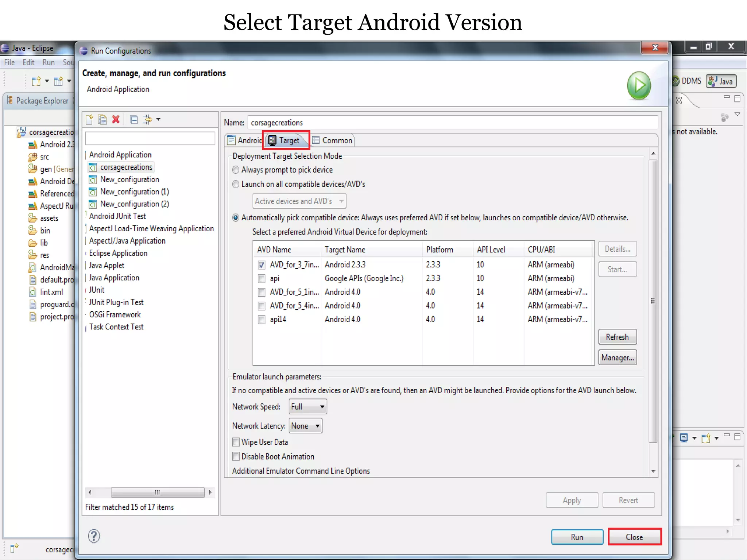
Task: Click the Package Explorer view icon
Action: click(x=9, y=100)
